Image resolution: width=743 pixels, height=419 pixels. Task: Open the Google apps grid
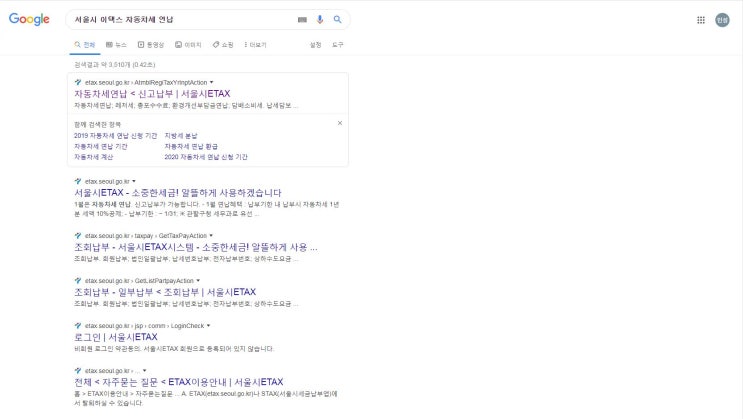701,20
